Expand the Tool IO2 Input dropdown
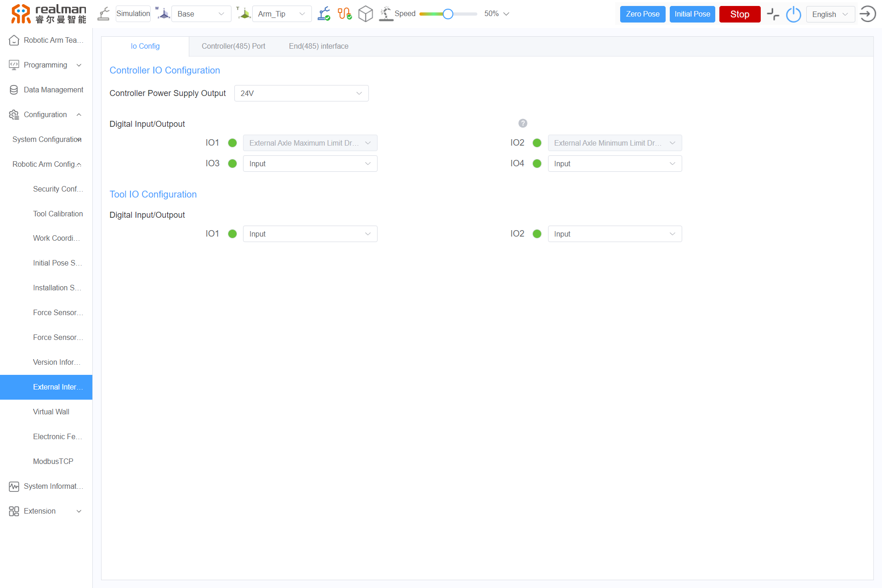 pyautogui.click(x=615, y=234)
